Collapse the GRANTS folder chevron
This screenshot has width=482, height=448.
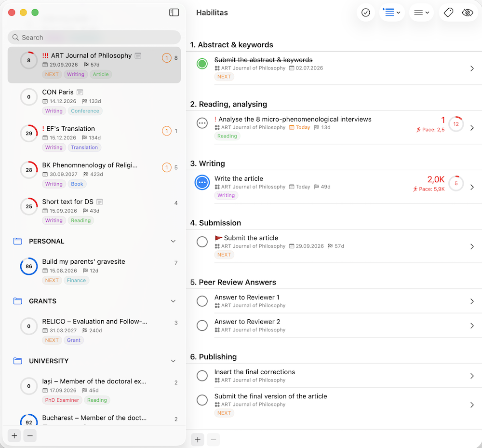174,301
